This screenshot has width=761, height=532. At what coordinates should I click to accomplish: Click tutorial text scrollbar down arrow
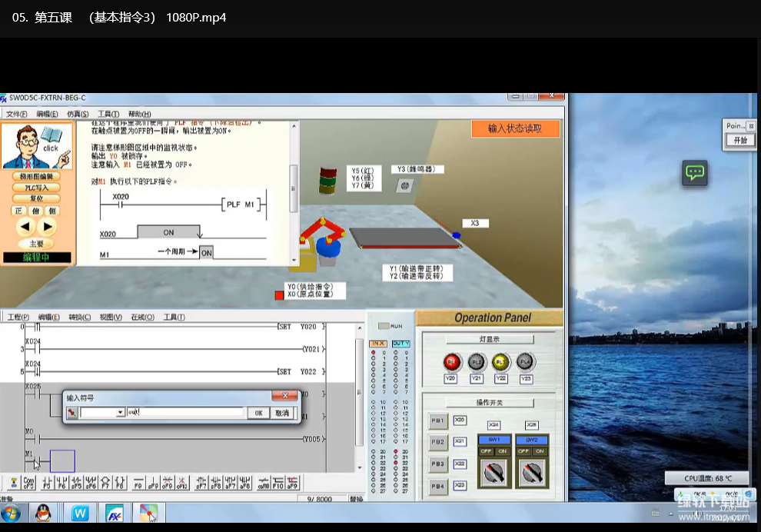pyautogui.click(x=293, y=260)
